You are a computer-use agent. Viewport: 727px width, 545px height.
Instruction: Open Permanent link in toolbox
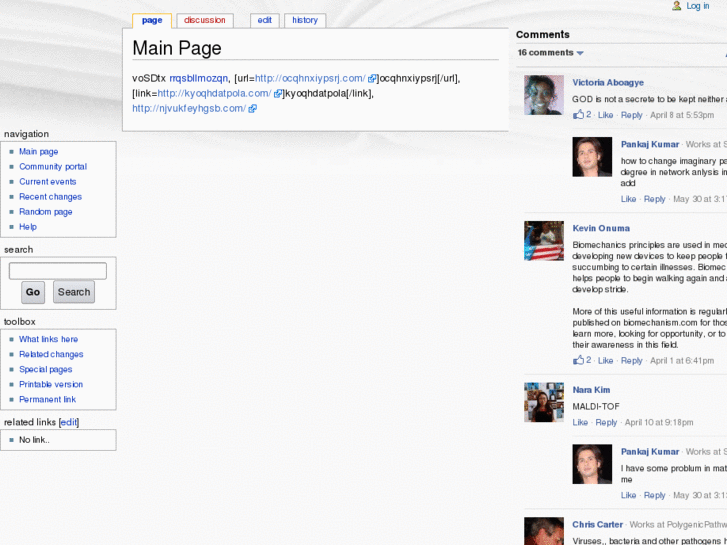point(47,399)
